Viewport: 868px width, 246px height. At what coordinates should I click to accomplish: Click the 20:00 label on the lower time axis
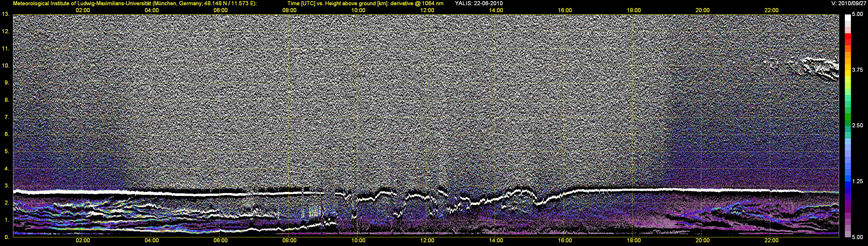click(x=703, y=241)
